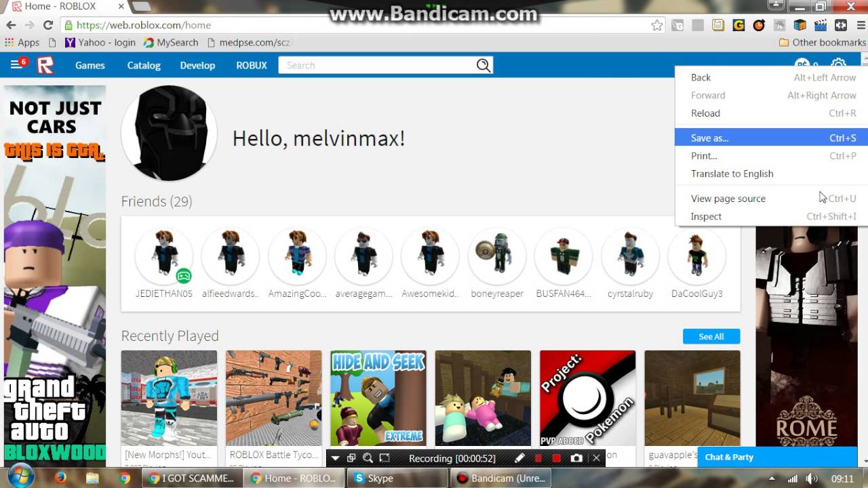Switch to Skype in the taskbar
The image size is (868, 488).
click(x=397, y=478)
